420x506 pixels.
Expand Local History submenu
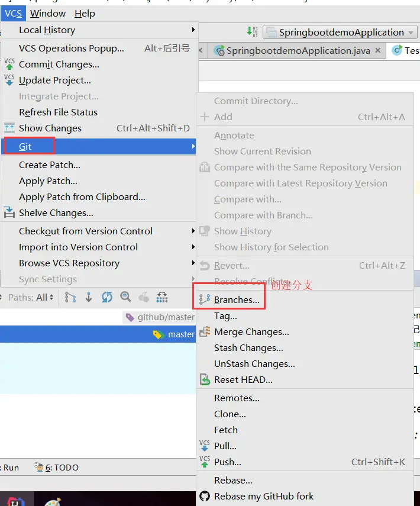pos(99,30)
